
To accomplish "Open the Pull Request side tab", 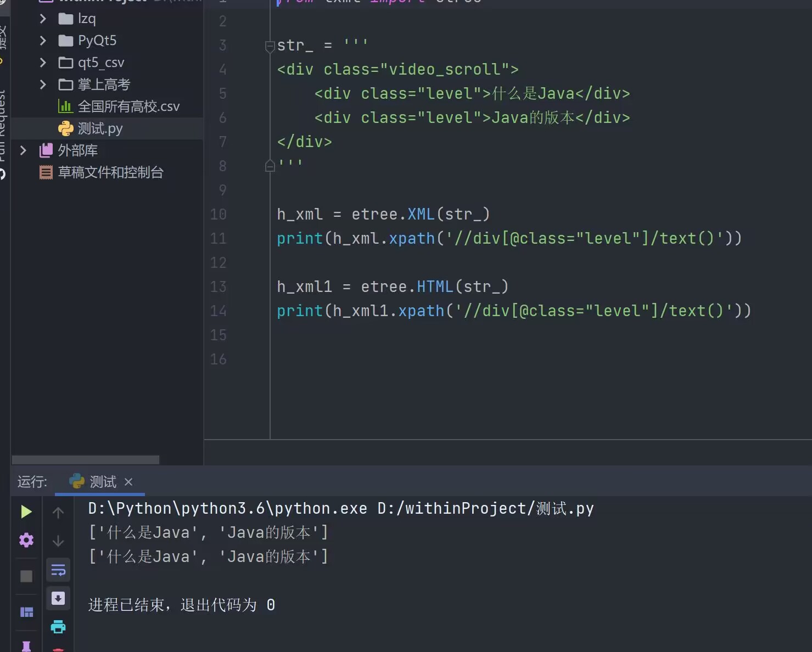I will coord(3,126).
